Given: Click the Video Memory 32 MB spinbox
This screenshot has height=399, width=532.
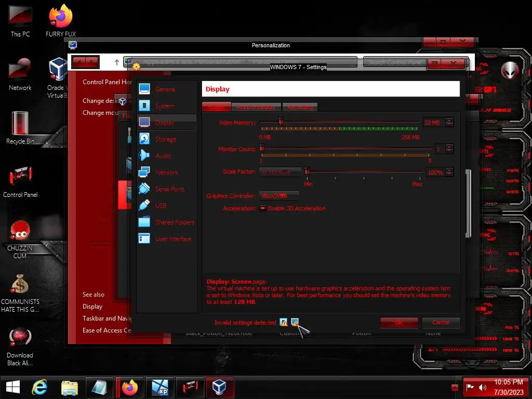Looking at the screenshot, I should click(438, 123).
